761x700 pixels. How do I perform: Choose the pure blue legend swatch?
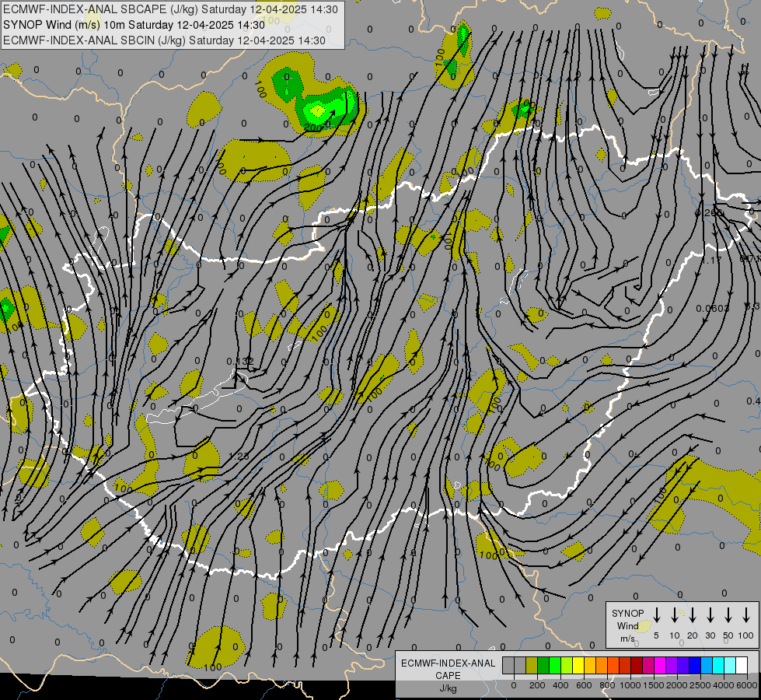[x=695, y=665]
